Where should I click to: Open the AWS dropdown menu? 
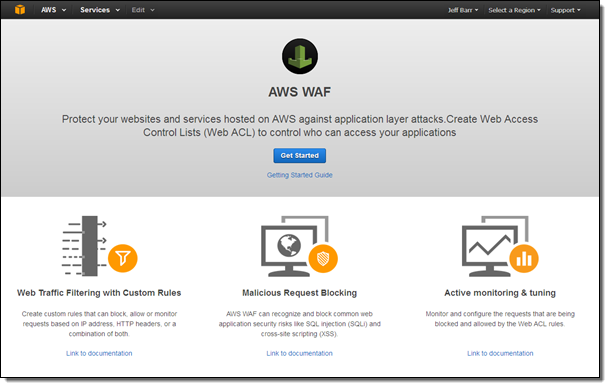tap(53, 10)
